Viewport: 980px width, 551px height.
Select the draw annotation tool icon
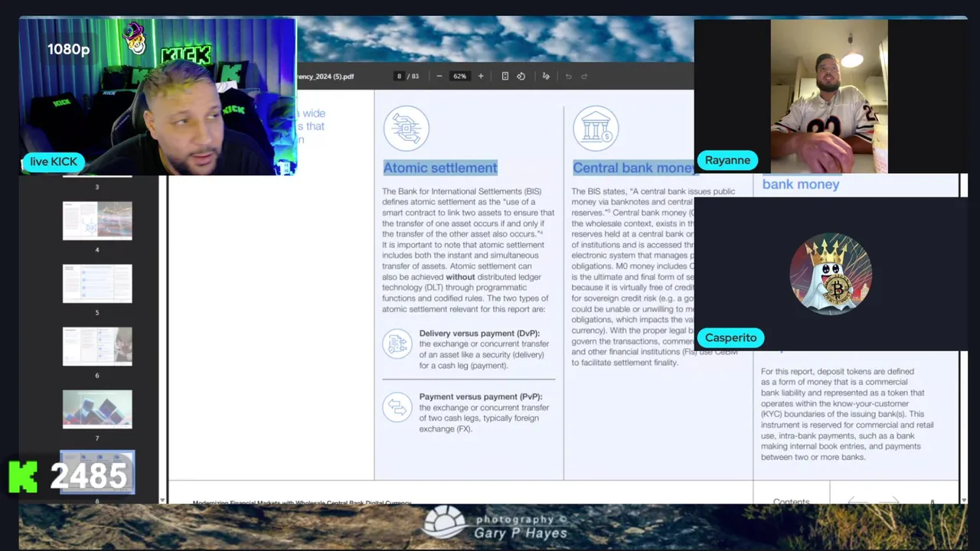pos(546,76)
